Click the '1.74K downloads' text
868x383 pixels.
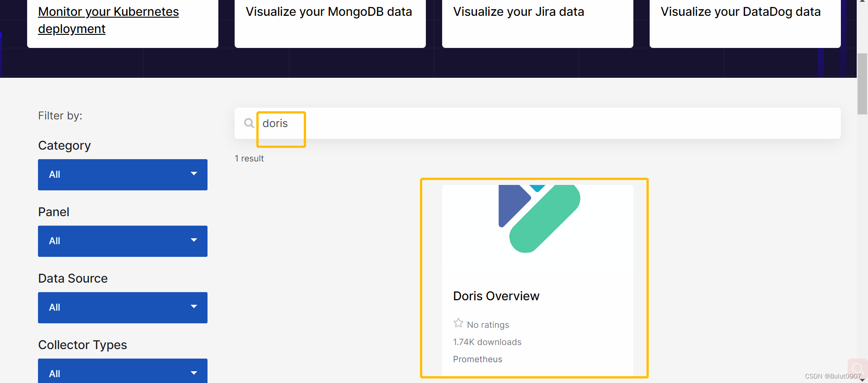487,342
